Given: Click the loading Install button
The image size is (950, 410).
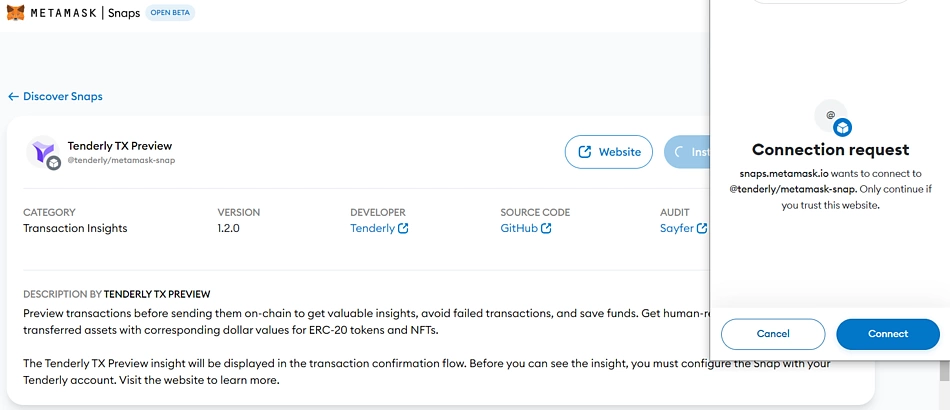Looking at the screenshot, I should click(x=687, y=152).
